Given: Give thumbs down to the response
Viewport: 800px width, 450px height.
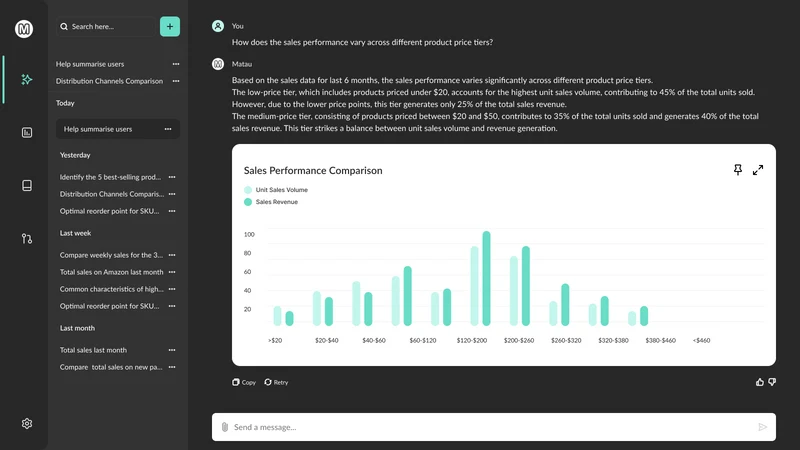Looking at the screenshot, I should [x=772, y=382].
